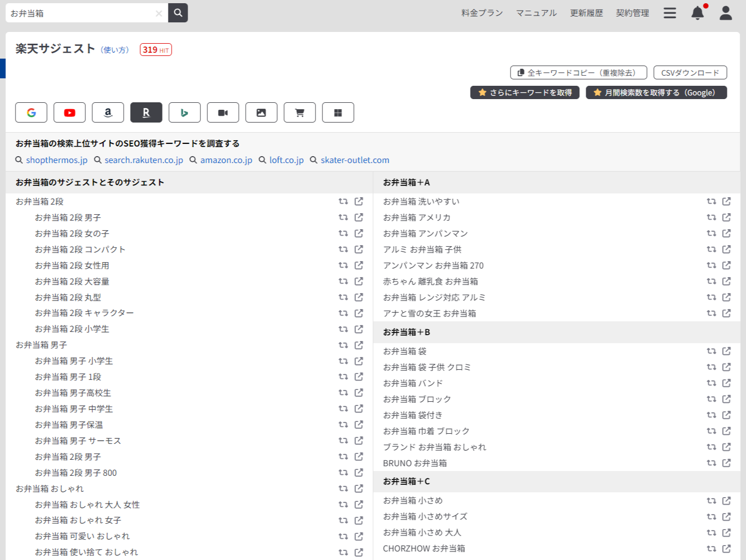The height and width of the screenshot is (560, 746).
Task: Click re-search icon for お弁当箱 2段
Action: (343, 201)
